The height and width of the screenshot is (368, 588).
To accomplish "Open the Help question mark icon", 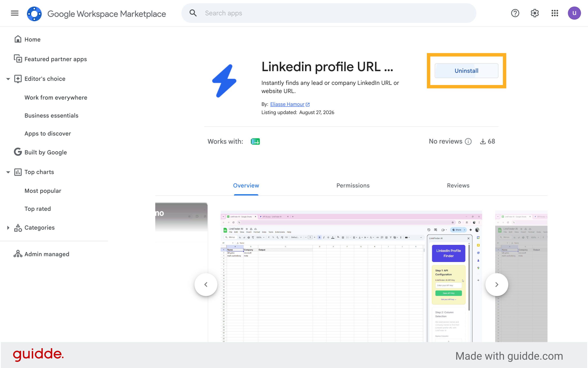I will [515, 13].
